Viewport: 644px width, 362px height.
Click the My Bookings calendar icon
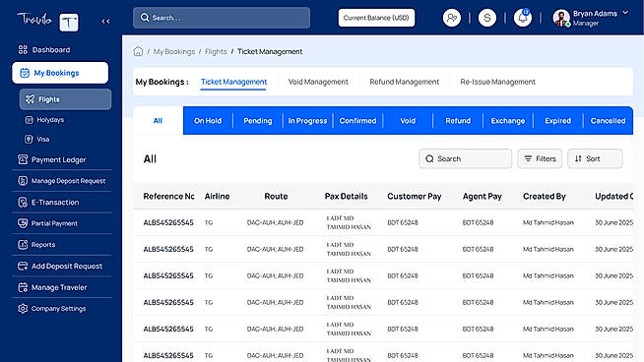[25, 73]
